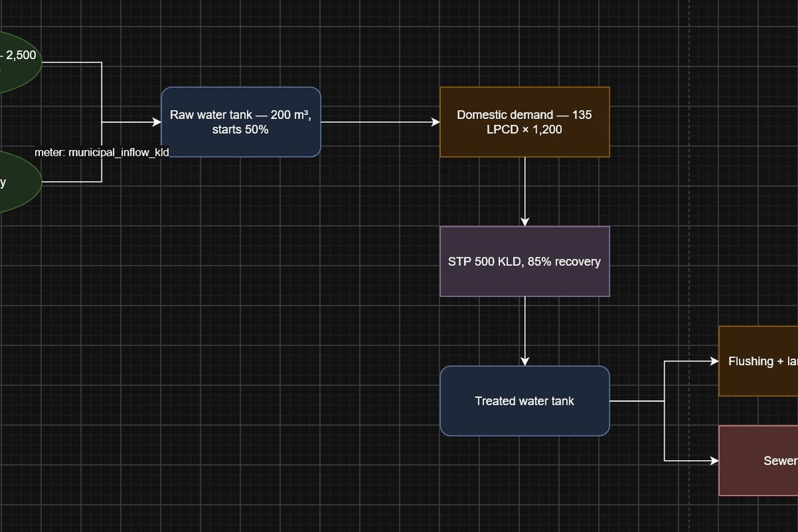Select the arrow from Raw tank to Domestic demand

(380, 122)
